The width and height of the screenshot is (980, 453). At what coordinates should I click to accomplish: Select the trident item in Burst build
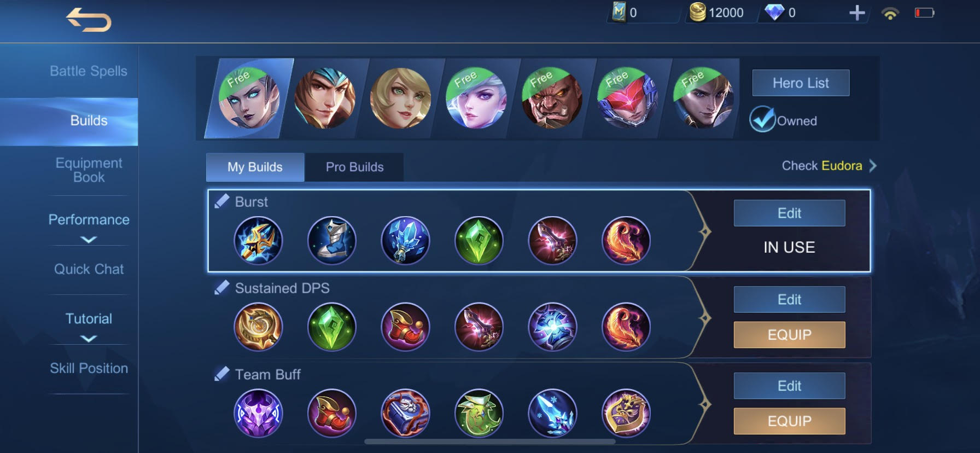click(x=258, y=241)
